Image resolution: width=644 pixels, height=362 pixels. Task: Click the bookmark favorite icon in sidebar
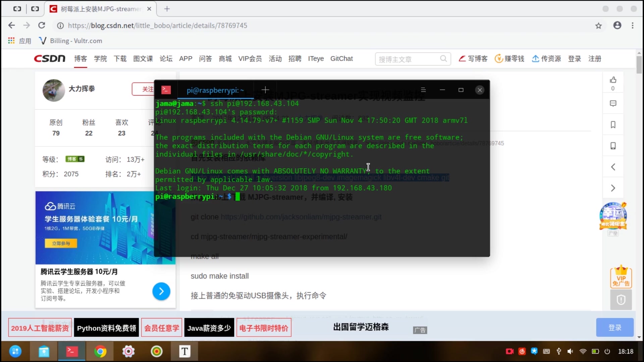(x=613, y=125)
